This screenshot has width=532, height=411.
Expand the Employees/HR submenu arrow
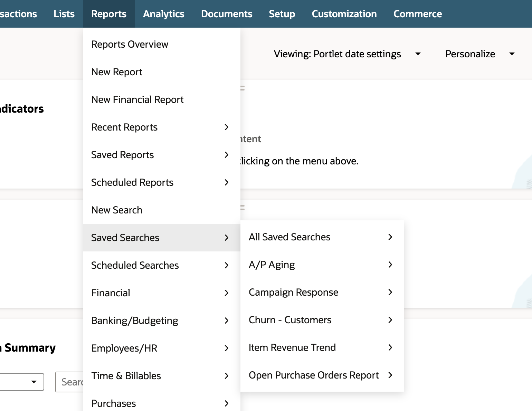coord(227,348)
